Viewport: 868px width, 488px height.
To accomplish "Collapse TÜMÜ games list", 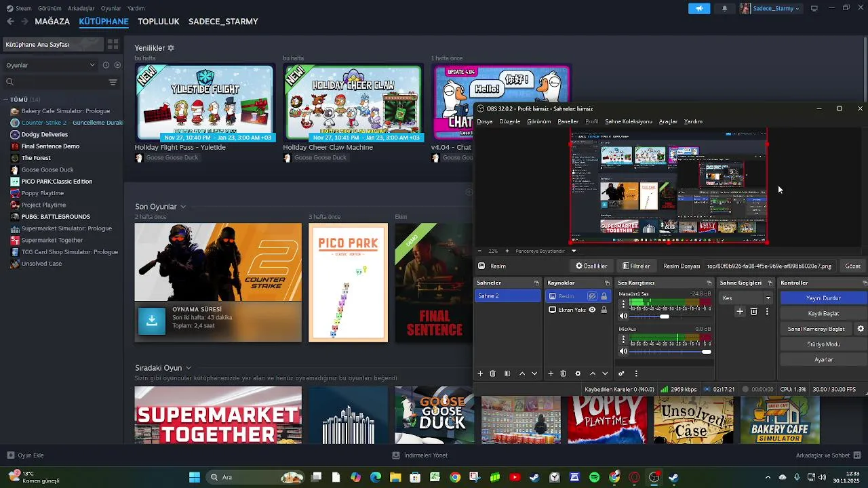I will coord(6,100).
